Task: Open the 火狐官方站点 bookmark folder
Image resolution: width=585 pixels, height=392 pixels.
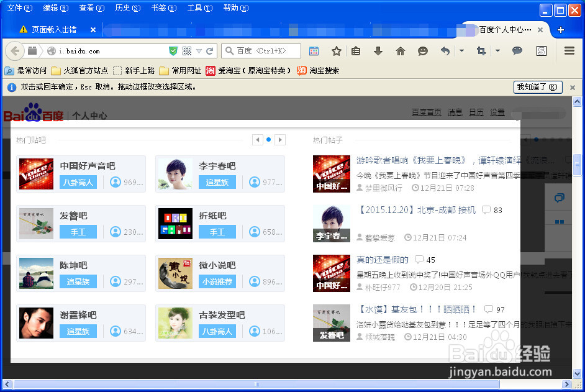Action: [x=79, y=71]
